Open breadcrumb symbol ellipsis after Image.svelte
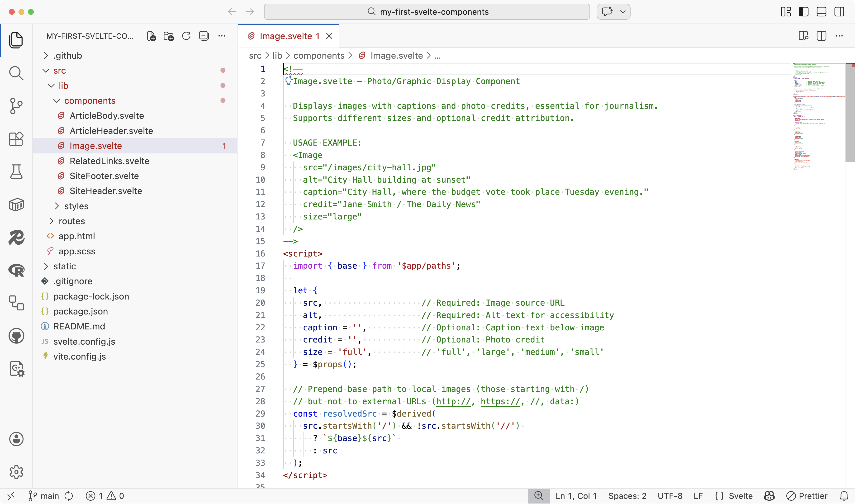855x504 pixels. 437,56
